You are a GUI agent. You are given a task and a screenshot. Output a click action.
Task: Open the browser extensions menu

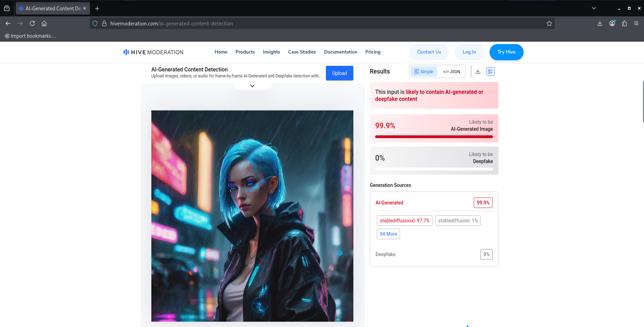point(624,24)
